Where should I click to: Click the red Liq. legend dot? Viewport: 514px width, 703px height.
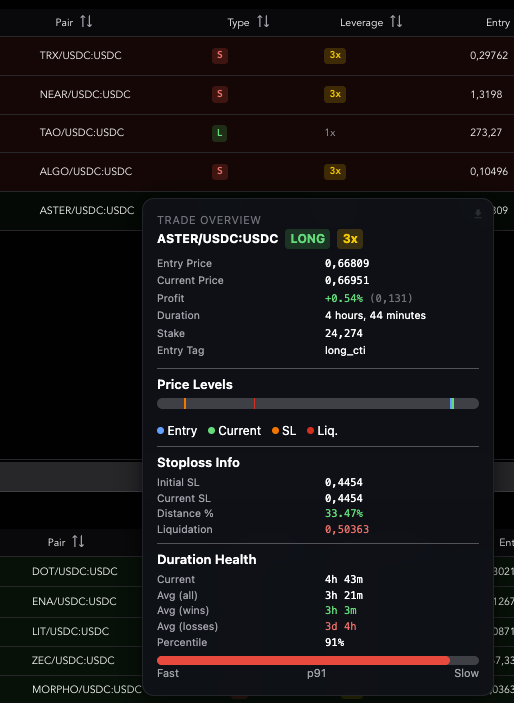pyautogui.click(x=310, y=430)
